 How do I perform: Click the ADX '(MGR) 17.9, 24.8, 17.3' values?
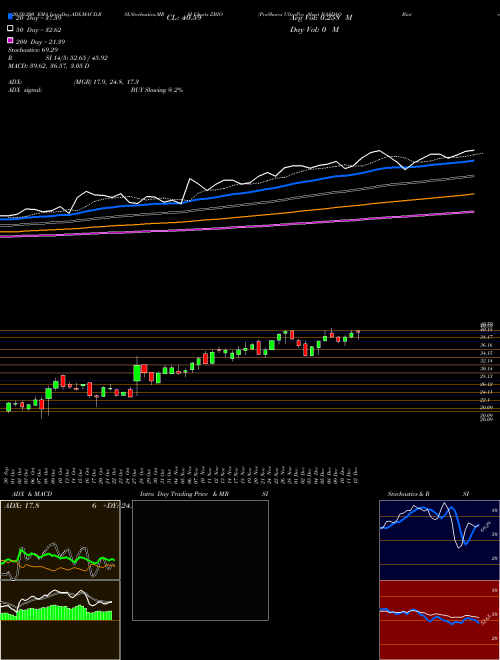click(x=106, y=82)
